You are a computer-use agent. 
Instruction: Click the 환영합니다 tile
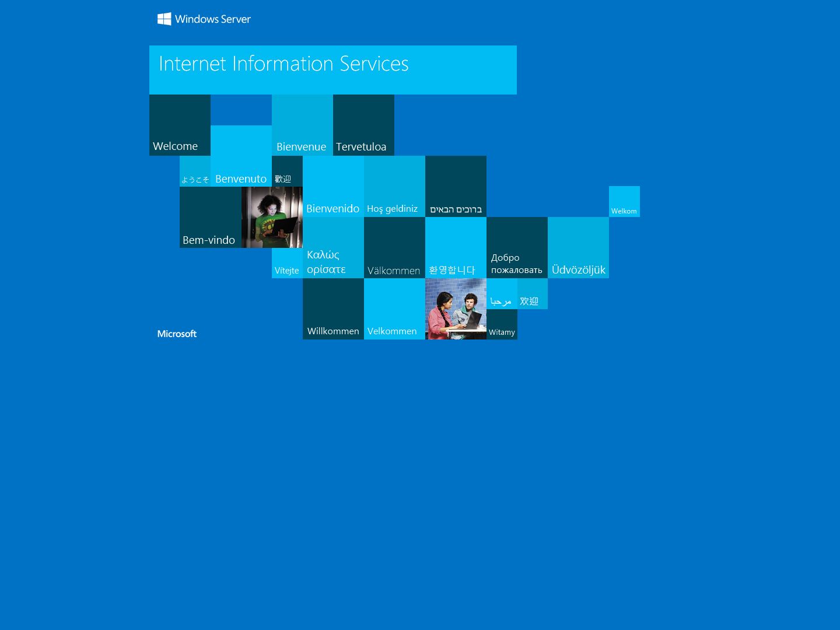456,247
